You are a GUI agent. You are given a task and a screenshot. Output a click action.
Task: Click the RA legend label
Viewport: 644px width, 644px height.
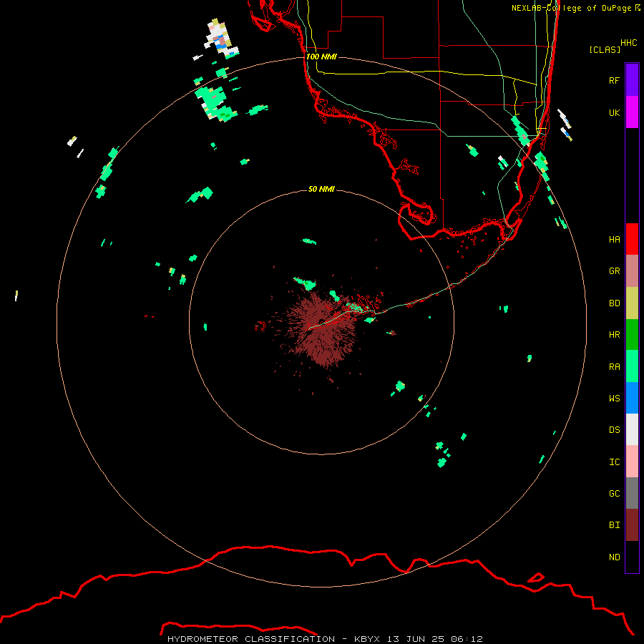tap(614, 367)
